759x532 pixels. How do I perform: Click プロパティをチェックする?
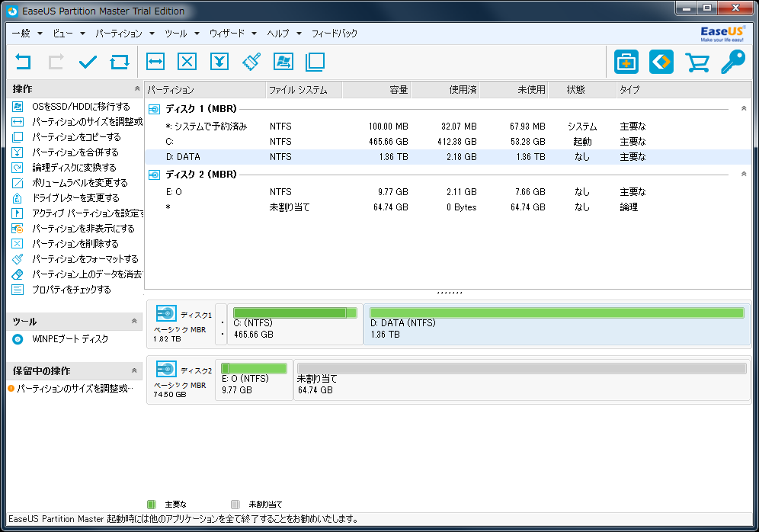coord(72,290)
